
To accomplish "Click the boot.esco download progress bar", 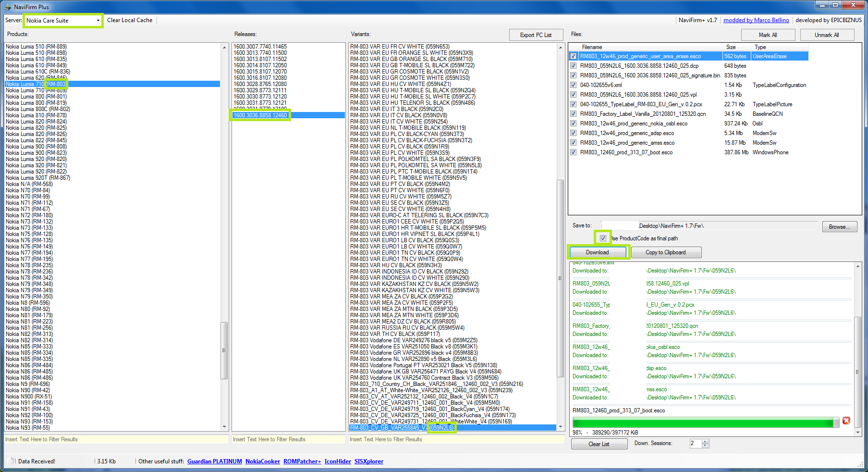I will (x=706, y=422).
